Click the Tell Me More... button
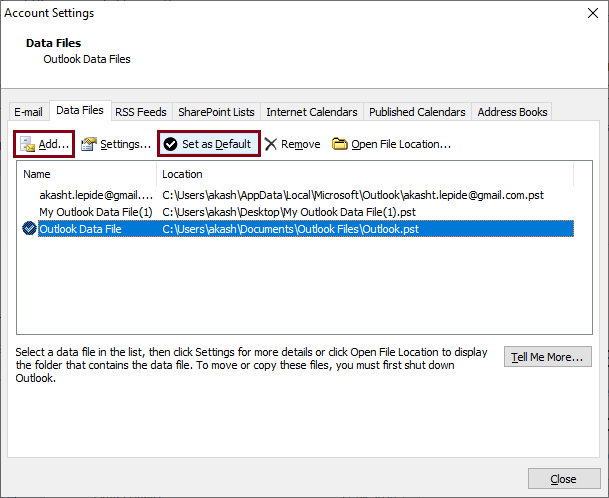 click(548, 357)
